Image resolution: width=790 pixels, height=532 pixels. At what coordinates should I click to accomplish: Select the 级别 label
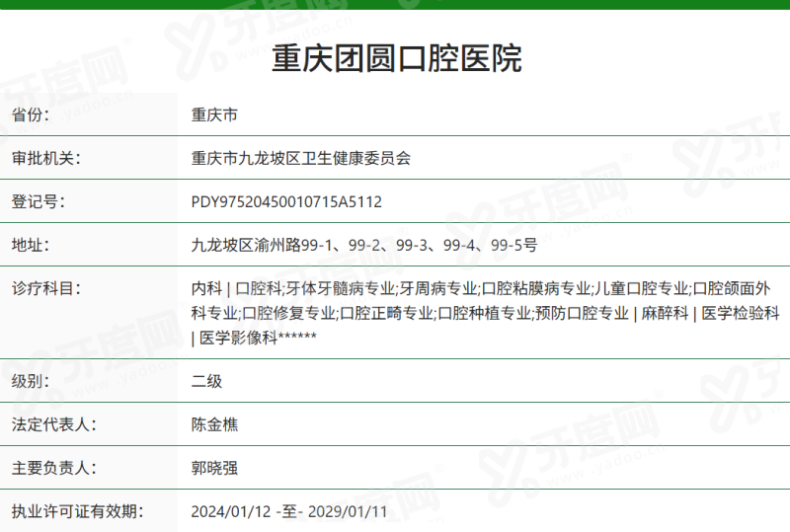(x=31, y=381)
